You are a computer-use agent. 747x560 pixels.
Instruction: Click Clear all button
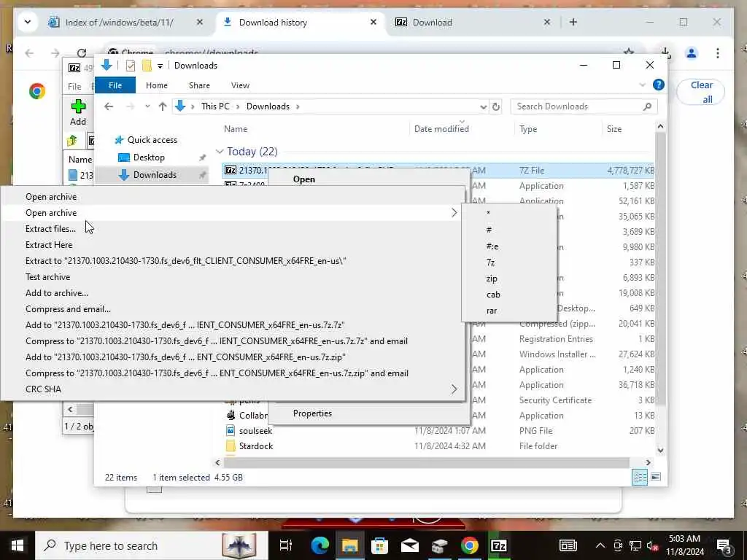click(x=701, y=92)
